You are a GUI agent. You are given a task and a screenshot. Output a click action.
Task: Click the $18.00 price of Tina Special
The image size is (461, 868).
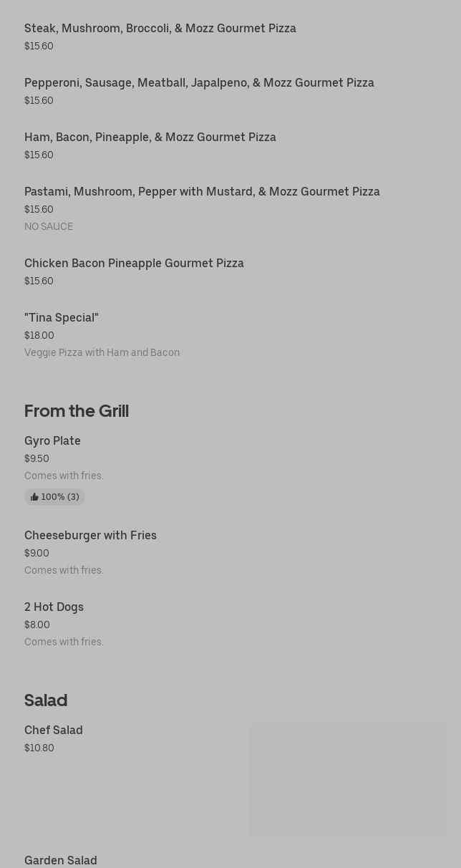pos(39,336)
